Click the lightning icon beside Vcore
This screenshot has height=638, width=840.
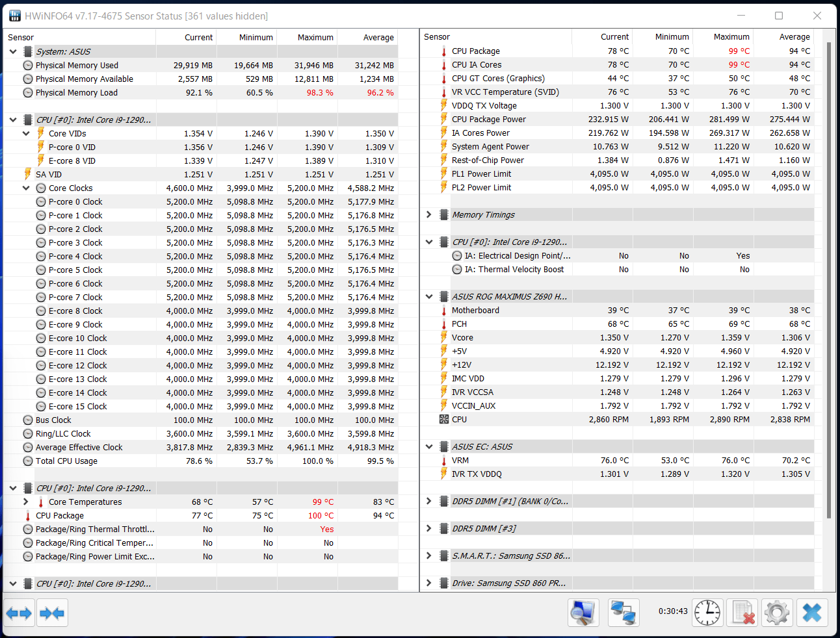coord(444,338)
